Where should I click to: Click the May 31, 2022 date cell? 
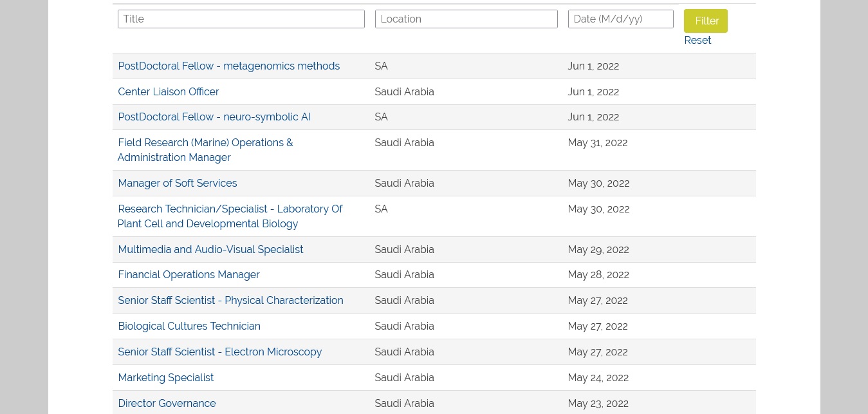[597, 143]
